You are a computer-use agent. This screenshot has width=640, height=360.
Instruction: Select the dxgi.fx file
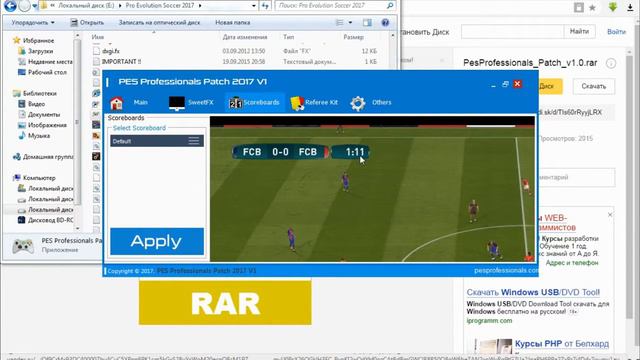[110, 51]
